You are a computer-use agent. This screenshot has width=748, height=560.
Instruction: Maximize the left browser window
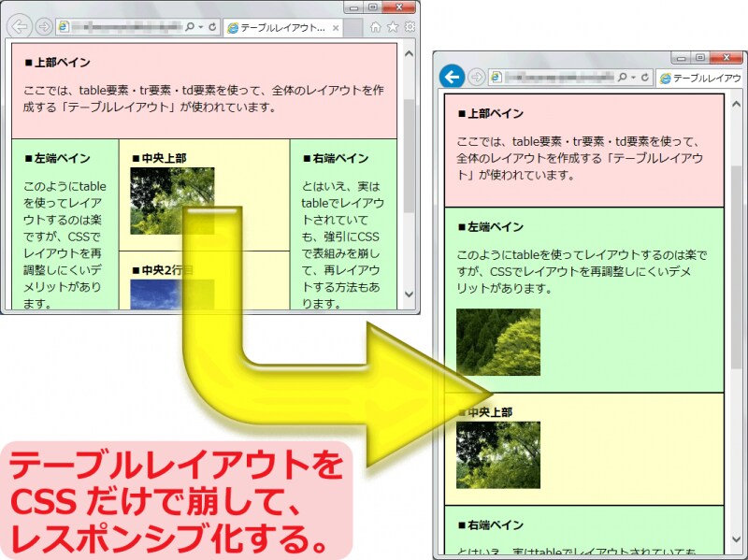[373, 7]
